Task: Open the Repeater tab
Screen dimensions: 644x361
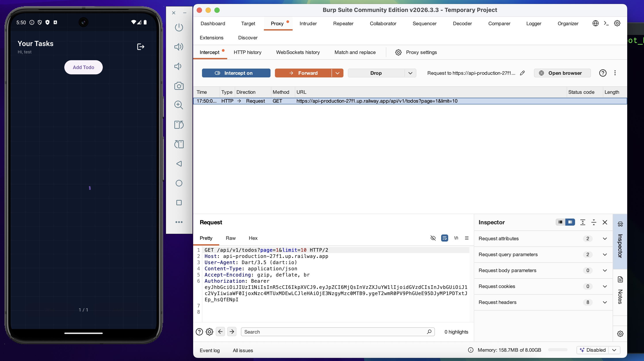Action: [343, 23]
